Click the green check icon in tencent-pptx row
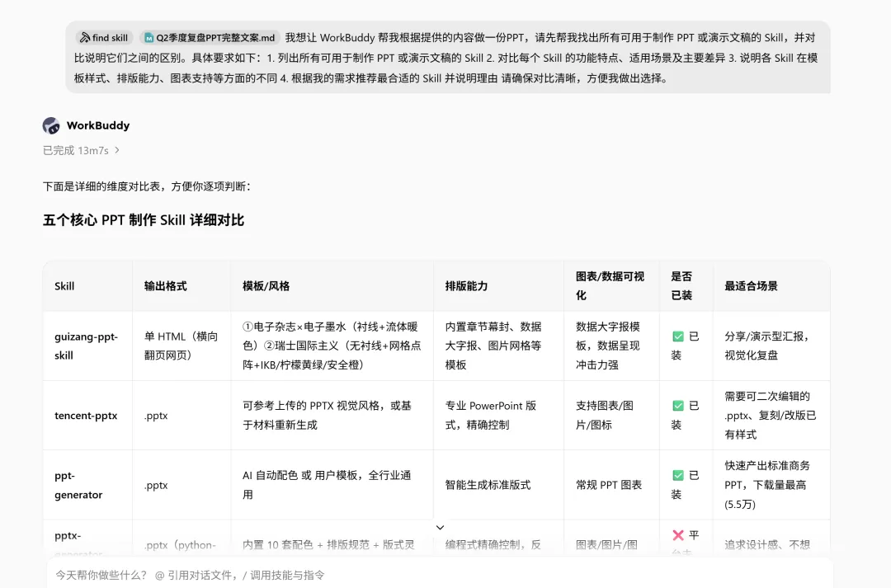The height and width of the screenshot is (588, 891). 678,406
